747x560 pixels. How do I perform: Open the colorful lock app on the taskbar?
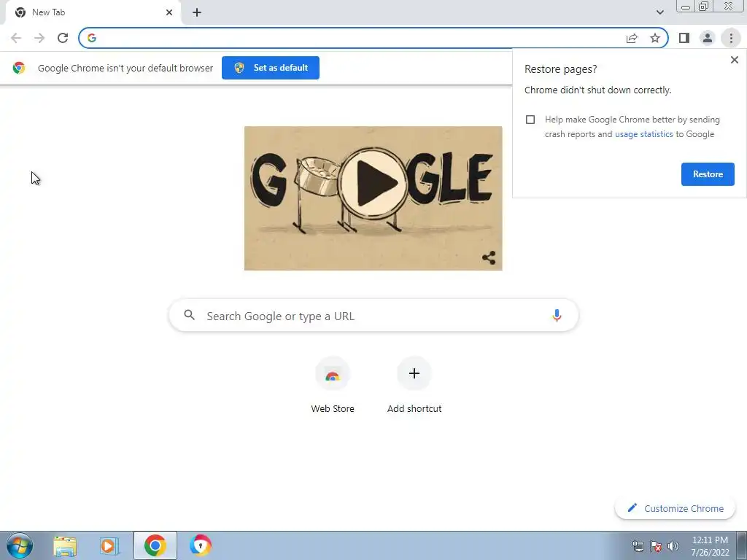200,545
